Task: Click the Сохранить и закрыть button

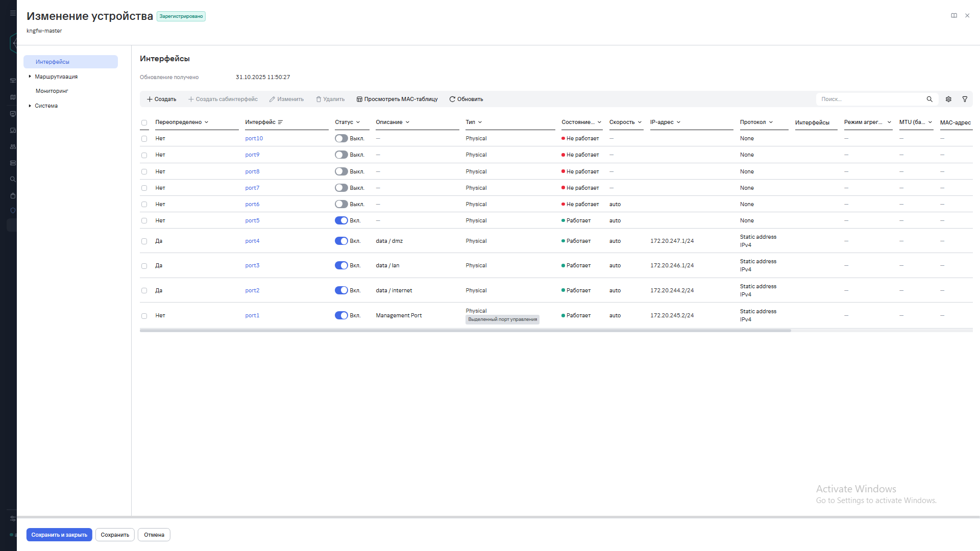Action: click(x=59, y=535)
